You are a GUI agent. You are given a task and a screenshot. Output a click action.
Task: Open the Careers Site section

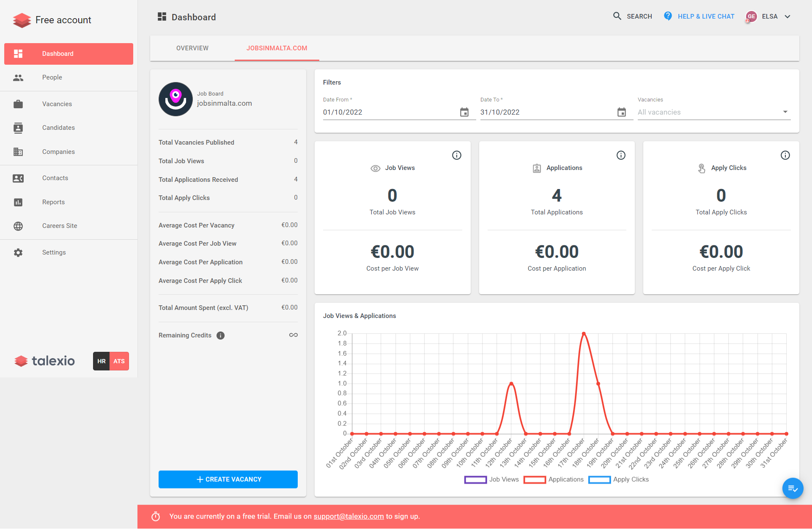coord(60,225)
